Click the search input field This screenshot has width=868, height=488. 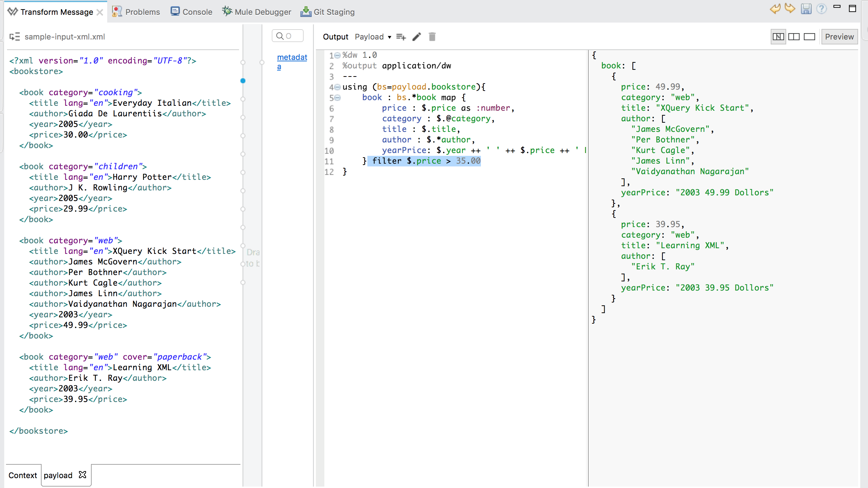[x=288, y=36]
